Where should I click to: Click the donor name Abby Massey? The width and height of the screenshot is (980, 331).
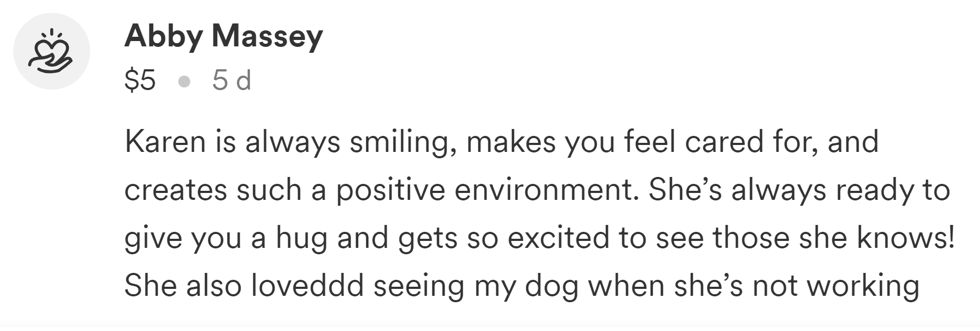coord(224,36)
